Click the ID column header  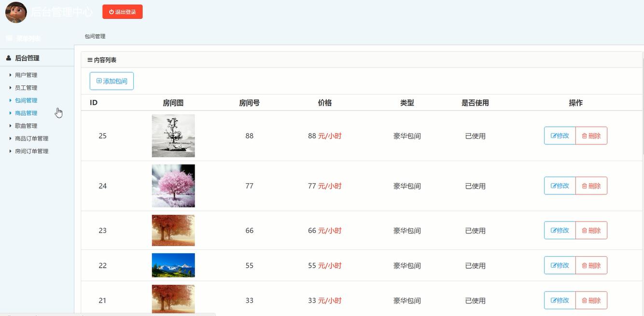94,103
